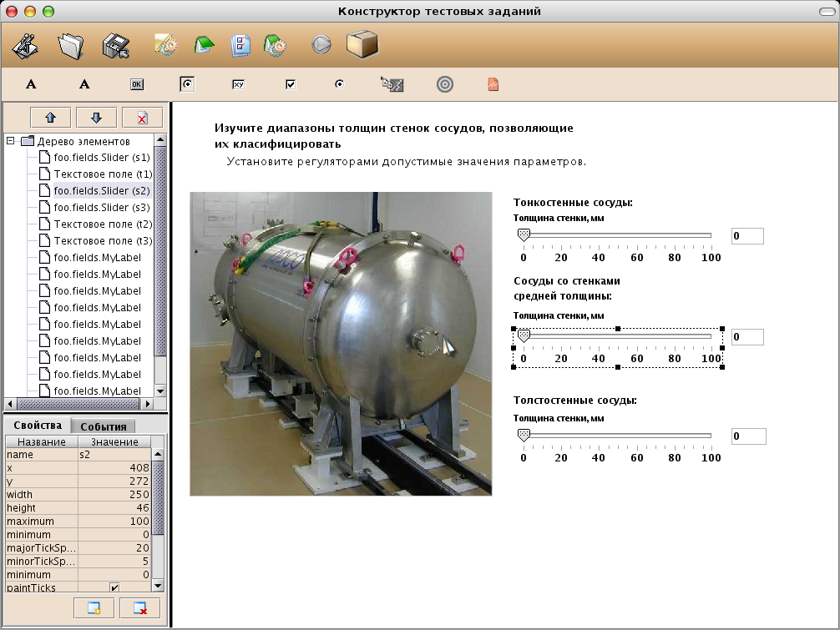The height and width of the screenshot is (630, 840).
Task: Click the pencil and ruler new-test icon
Action: (x=25, y=46)
